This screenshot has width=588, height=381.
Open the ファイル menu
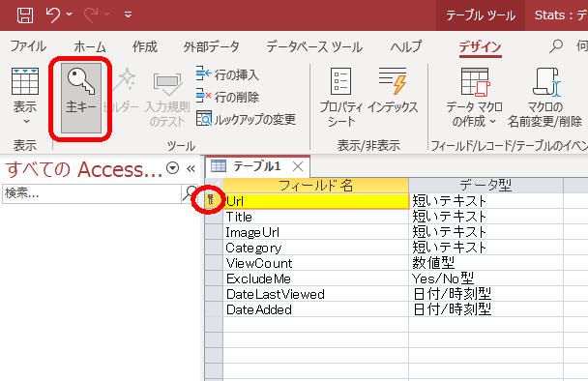(28, 46)
